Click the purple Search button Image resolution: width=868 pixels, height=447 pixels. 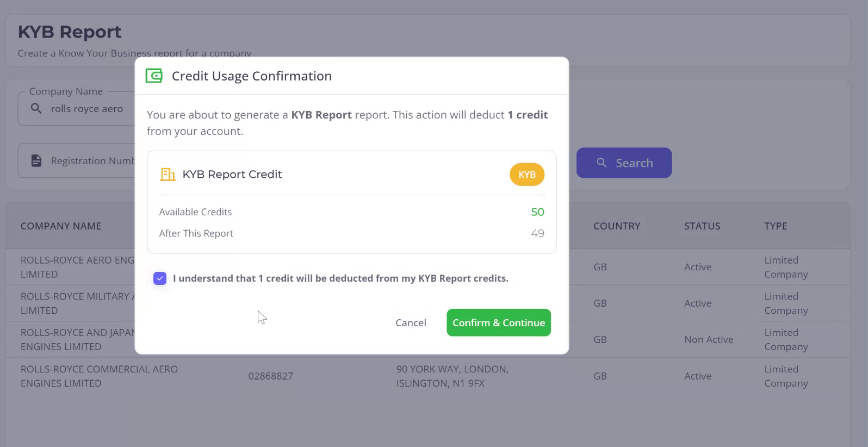click(x=624, y=163)
